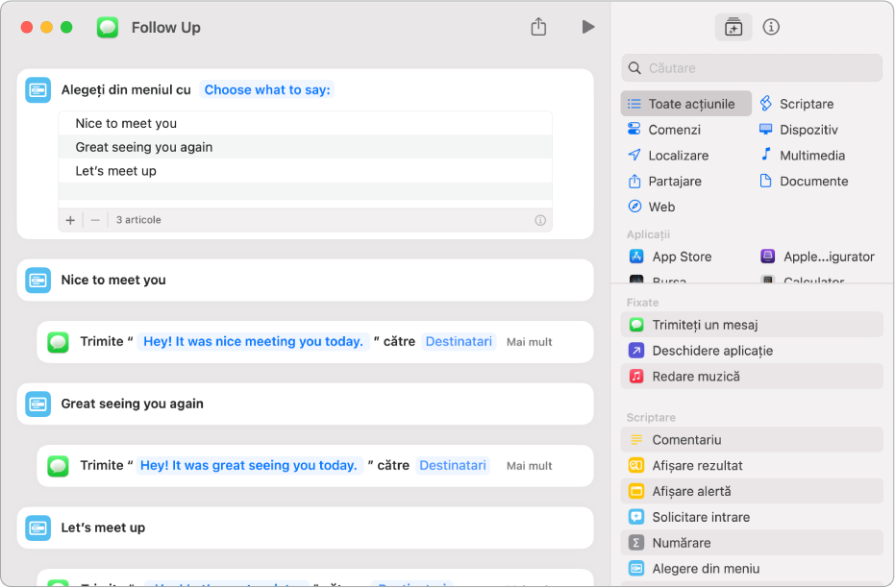Add the Afișare alertă action

pyautogui.click(x=751, y=491)
